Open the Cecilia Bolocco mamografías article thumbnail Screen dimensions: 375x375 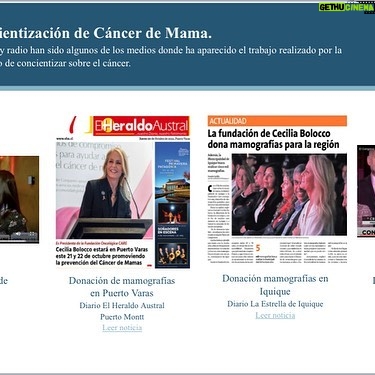pyautogui.click(x=277, y=190)
